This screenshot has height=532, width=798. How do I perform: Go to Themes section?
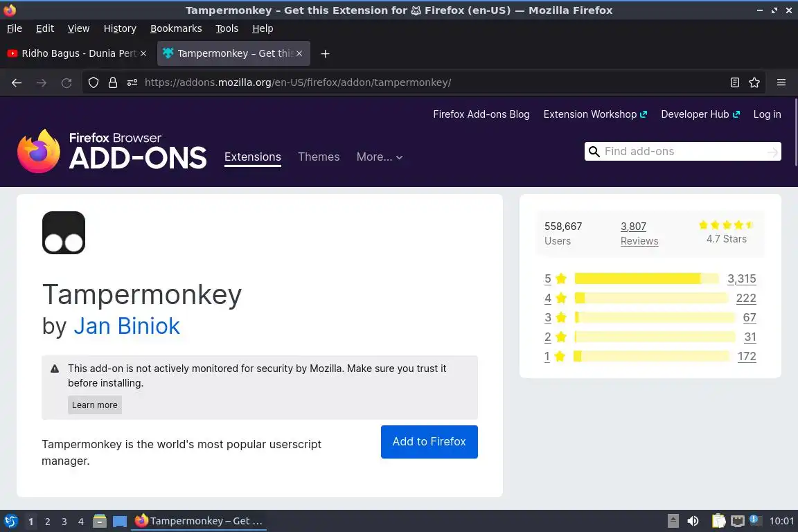[319, 157]
